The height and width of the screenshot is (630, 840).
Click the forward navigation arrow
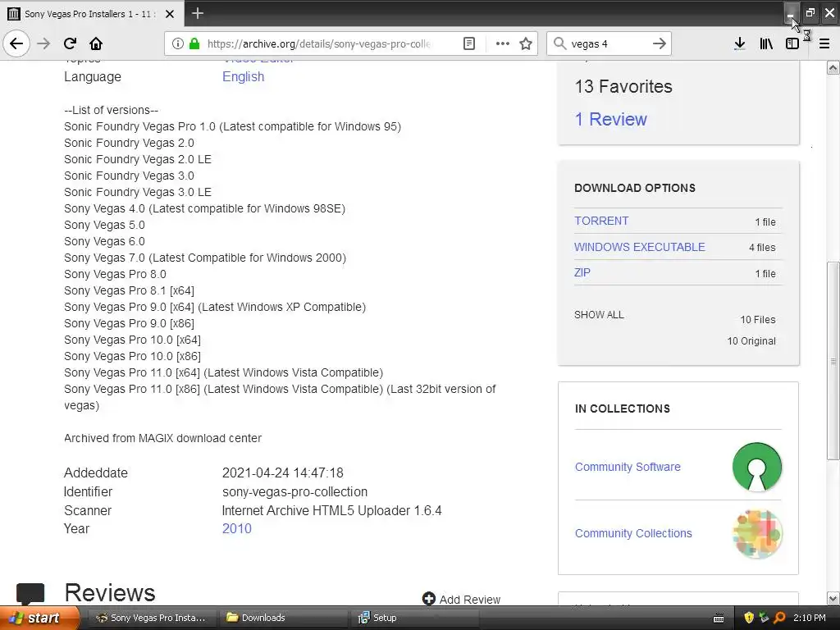click(x=43, y=43)
